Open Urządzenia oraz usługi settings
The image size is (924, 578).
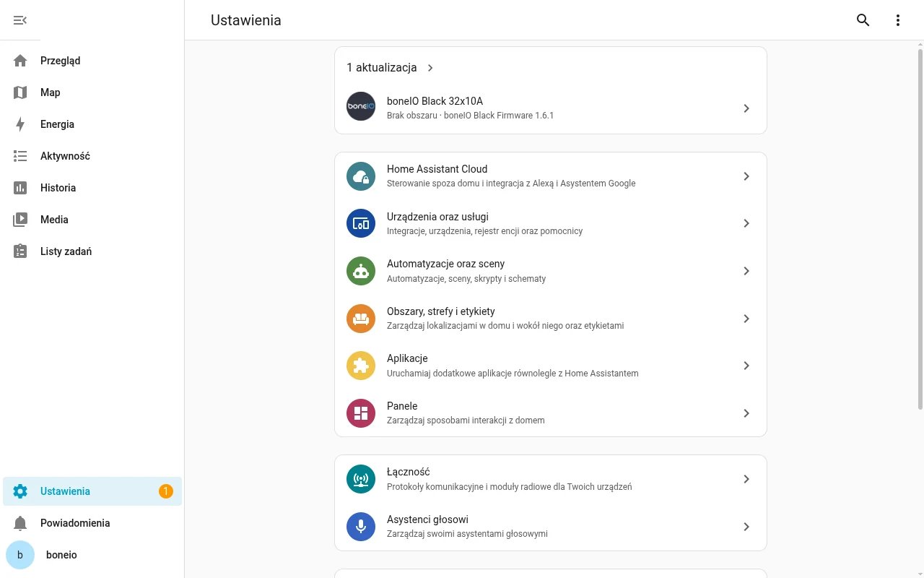click(x=551, y=223)
